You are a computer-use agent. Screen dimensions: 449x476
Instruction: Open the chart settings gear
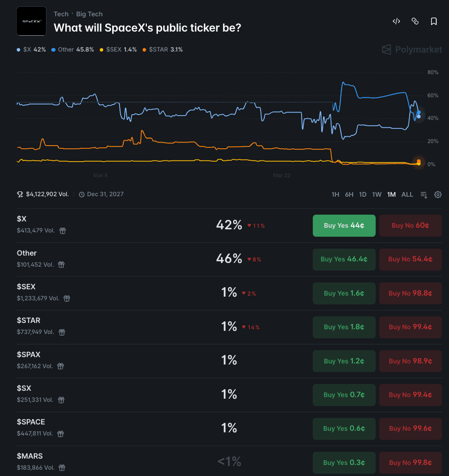(438, 195)
